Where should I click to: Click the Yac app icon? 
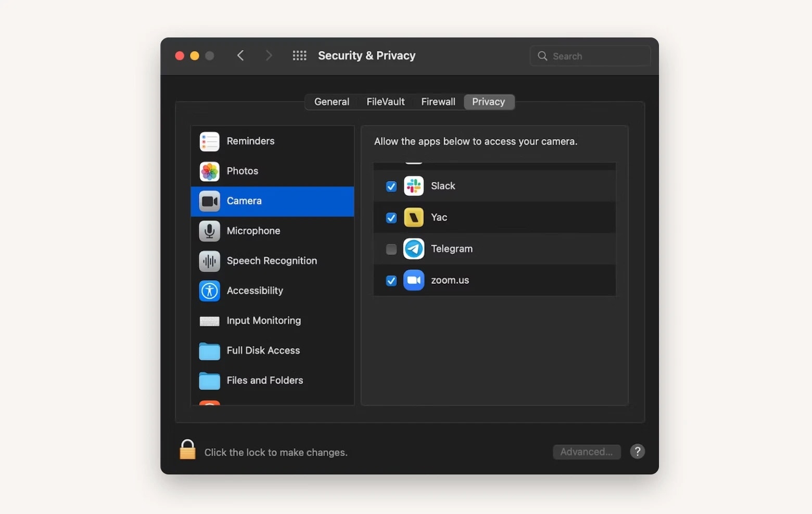point(414,217)
